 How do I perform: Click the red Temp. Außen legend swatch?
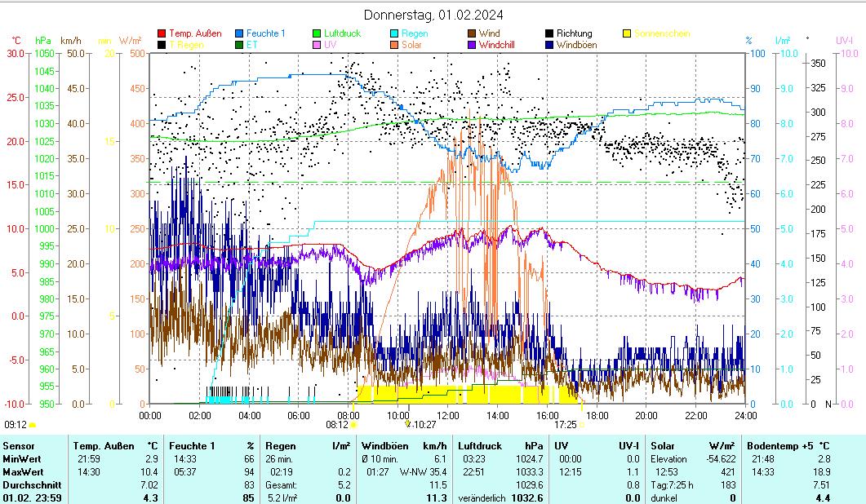pyautogui.click(x=162, y=33)
